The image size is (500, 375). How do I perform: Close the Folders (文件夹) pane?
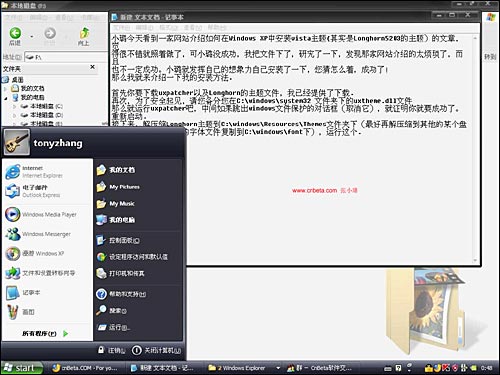pyautogui.click(x=93, y=67)
